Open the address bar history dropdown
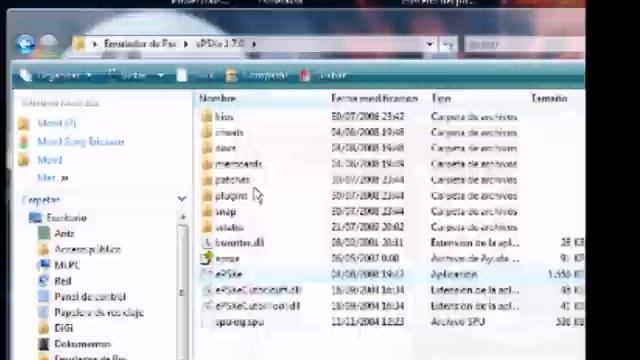 pos(429,44)
